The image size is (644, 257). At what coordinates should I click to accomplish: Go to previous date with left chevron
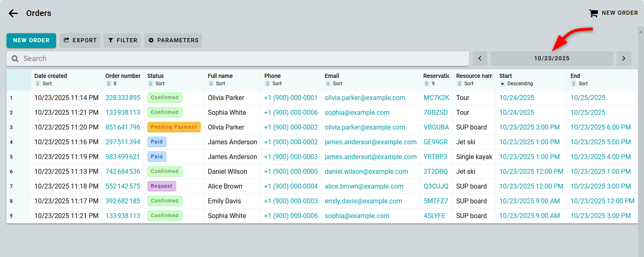coord(480,59)
